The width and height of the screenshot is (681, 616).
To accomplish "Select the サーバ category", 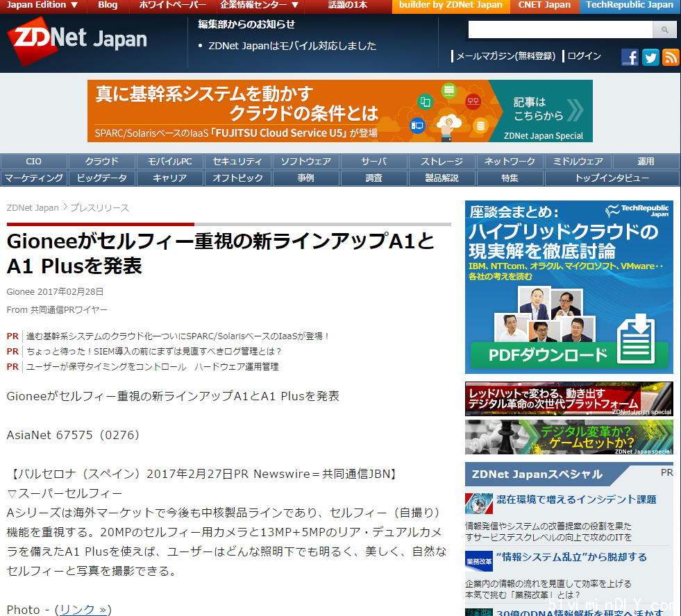I will point(374,162).
